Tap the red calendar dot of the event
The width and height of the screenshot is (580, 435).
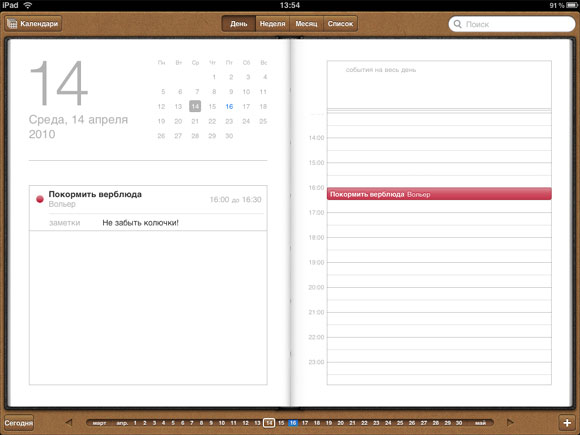40,199
